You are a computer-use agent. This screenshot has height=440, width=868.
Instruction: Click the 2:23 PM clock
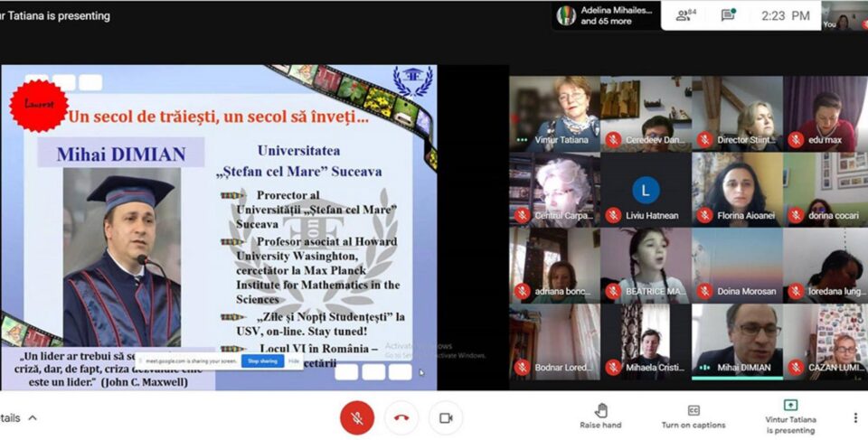point(785,16)
